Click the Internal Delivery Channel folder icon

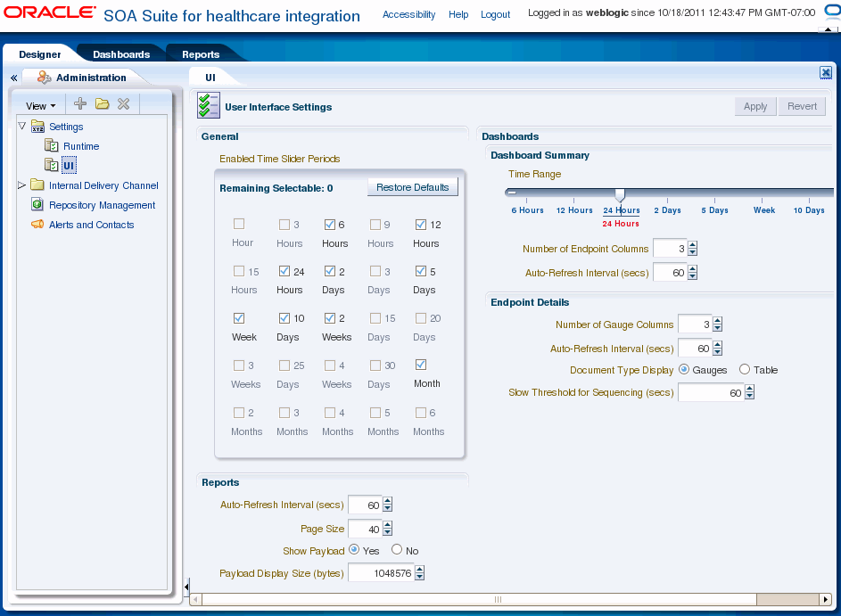tap(37, 185)
